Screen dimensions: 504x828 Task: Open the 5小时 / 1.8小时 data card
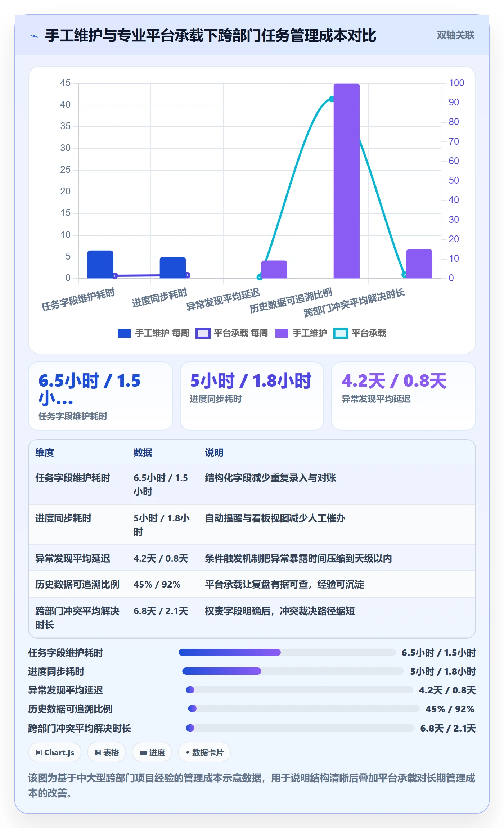point(252,396)
